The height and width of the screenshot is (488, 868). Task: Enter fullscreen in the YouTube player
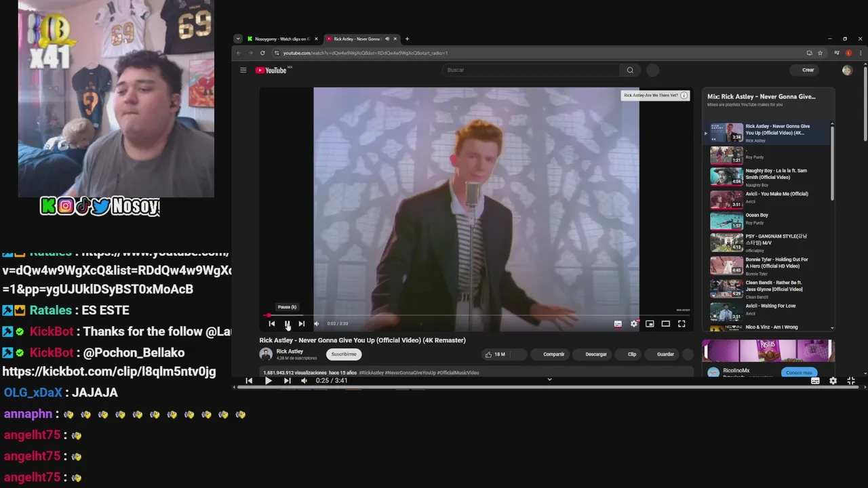682,324
